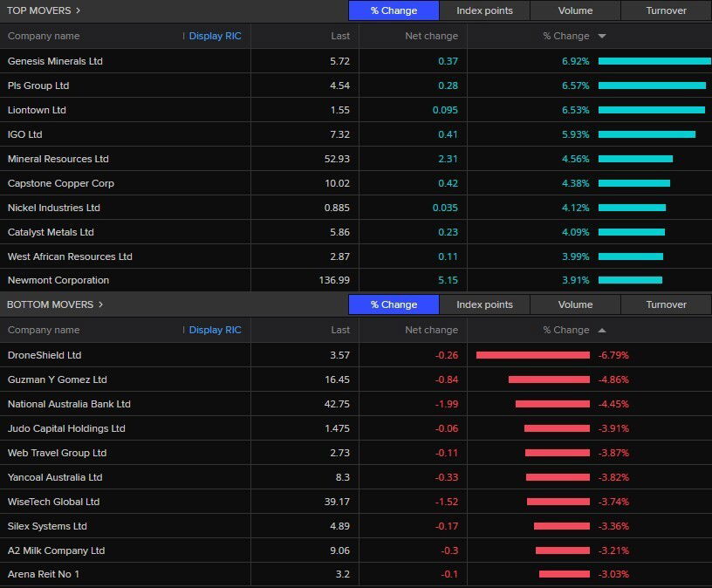Select the Volume tab in Top Movers
The height and width of the screenshot is (588, 712).
tap(575, 10)
